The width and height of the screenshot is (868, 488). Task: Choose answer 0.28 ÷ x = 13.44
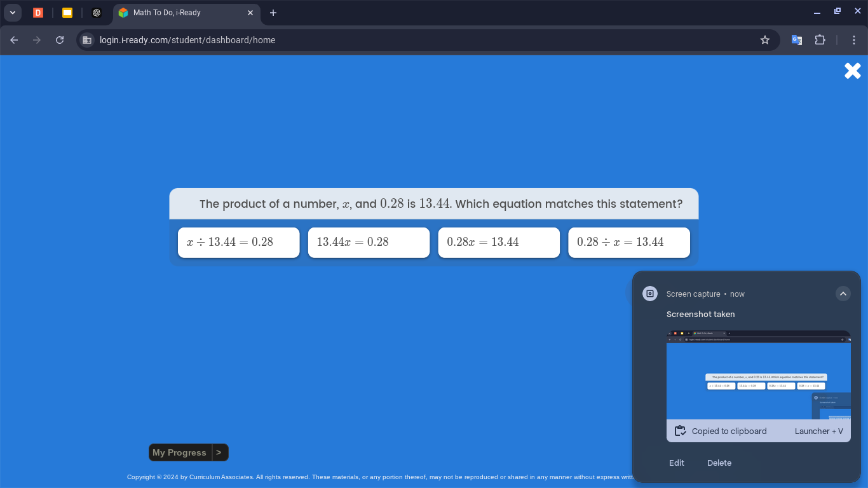click(x=629, y=243)
